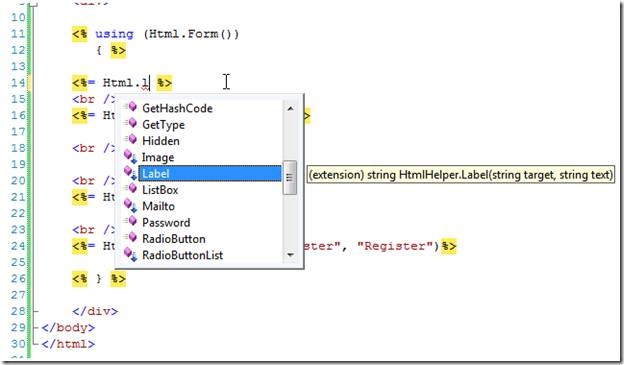
Task: Click the extension method icon beside RadioButtonList
Action: point(131,255)
